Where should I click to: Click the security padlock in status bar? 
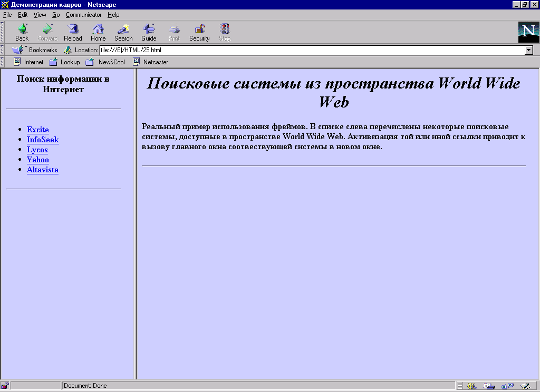[x=5, y=386]
